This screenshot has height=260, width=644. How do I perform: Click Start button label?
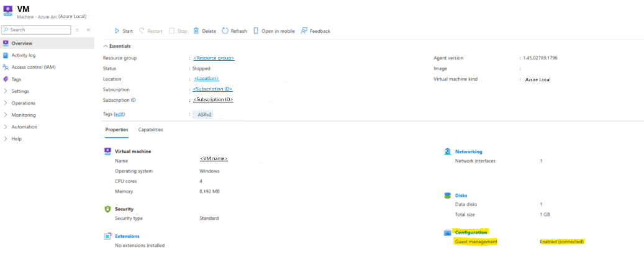[128, 31]
